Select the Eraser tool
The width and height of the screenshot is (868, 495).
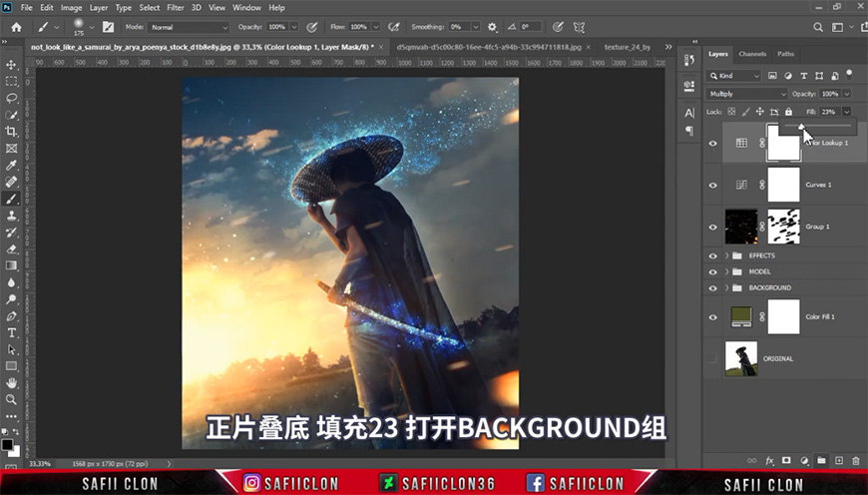click(x=11, y=248)
